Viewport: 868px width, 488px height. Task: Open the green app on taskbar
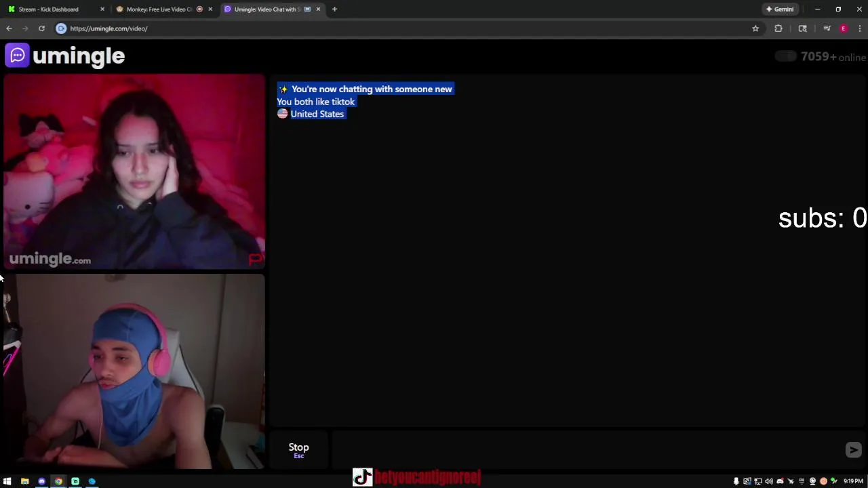click(75, 481)
